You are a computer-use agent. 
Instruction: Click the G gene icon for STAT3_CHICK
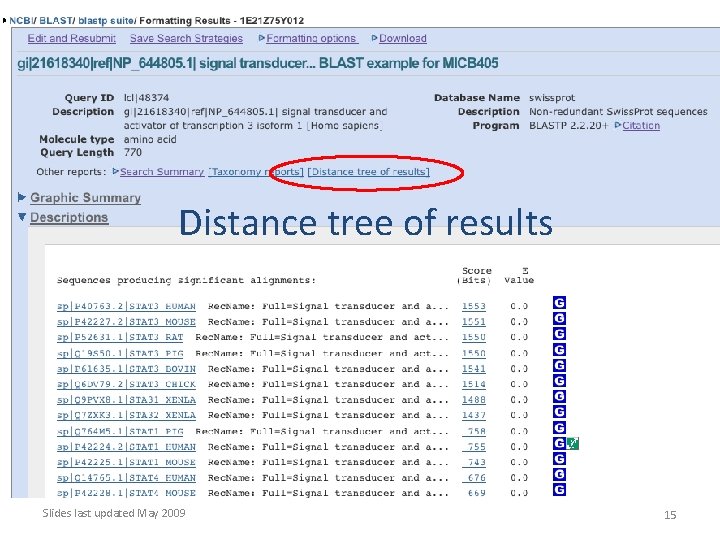559,381
